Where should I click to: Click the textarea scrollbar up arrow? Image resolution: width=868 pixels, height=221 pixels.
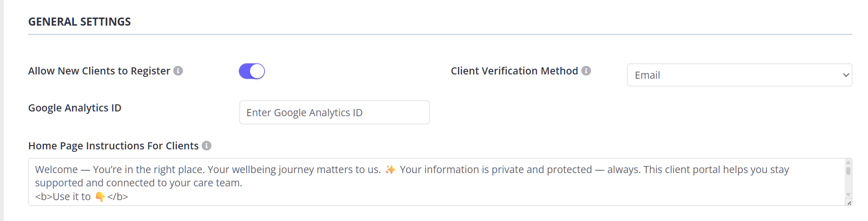pos(849,163)
